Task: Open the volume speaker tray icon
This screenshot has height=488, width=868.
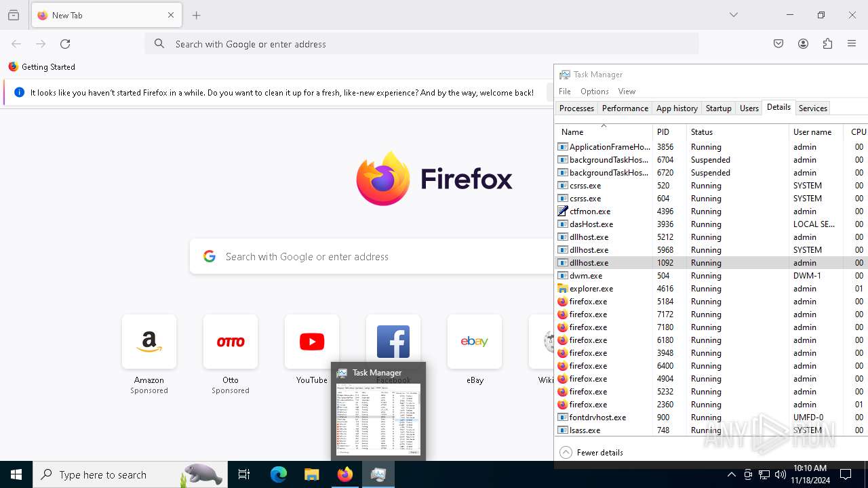Action: click(x=781, y=474)
